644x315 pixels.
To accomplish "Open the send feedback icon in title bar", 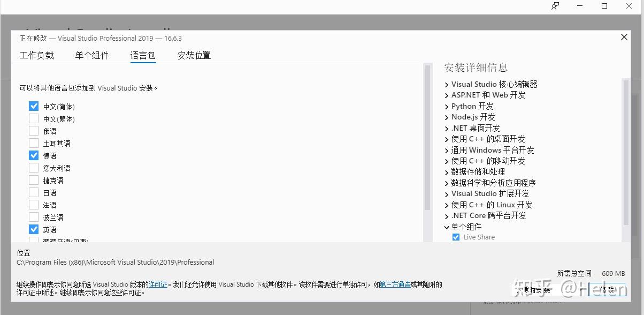I will pos(556,6).
